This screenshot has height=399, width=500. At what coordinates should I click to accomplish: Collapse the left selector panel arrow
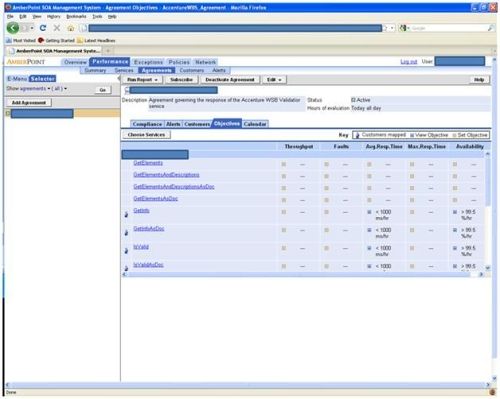pos(119,79)
